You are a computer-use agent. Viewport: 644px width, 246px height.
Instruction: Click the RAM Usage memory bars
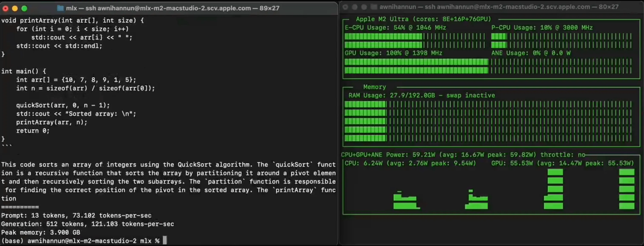488,121
